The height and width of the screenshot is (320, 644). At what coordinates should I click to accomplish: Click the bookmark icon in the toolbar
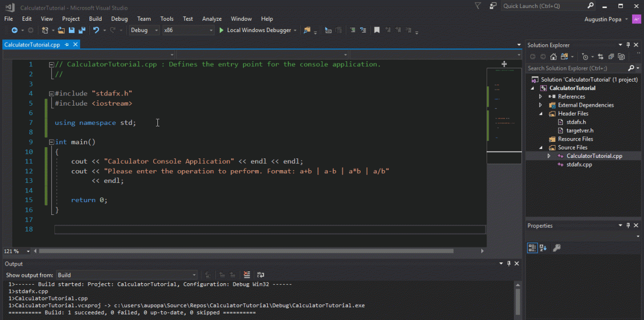pos(377,30)
